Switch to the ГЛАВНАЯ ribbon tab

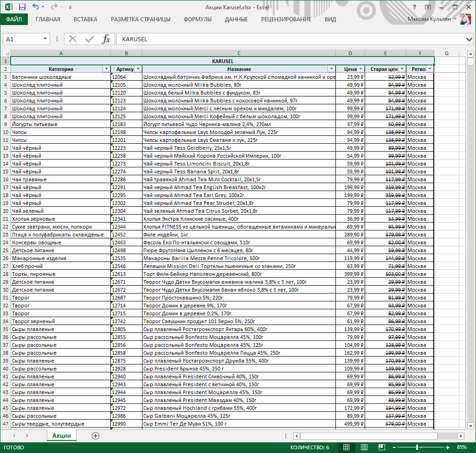coord(48,19)
